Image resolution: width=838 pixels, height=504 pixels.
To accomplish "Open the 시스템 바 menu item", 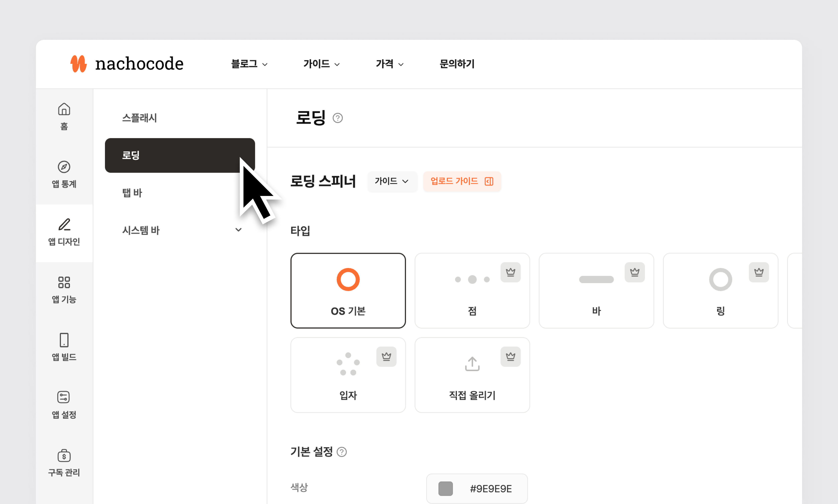I will (180, 230).
